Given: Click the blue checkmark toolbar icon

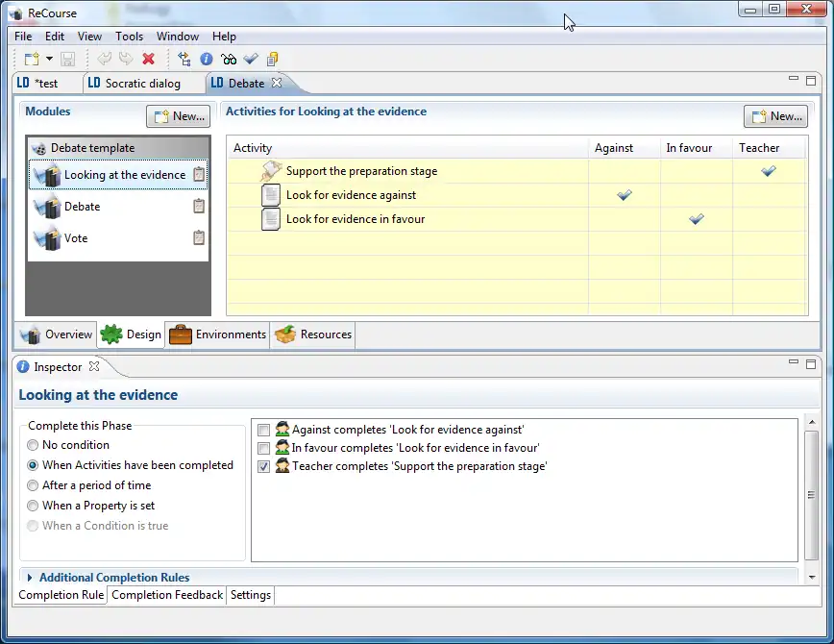Looking at the screenshot, I should pyautogui.click(x=251, y=60).
